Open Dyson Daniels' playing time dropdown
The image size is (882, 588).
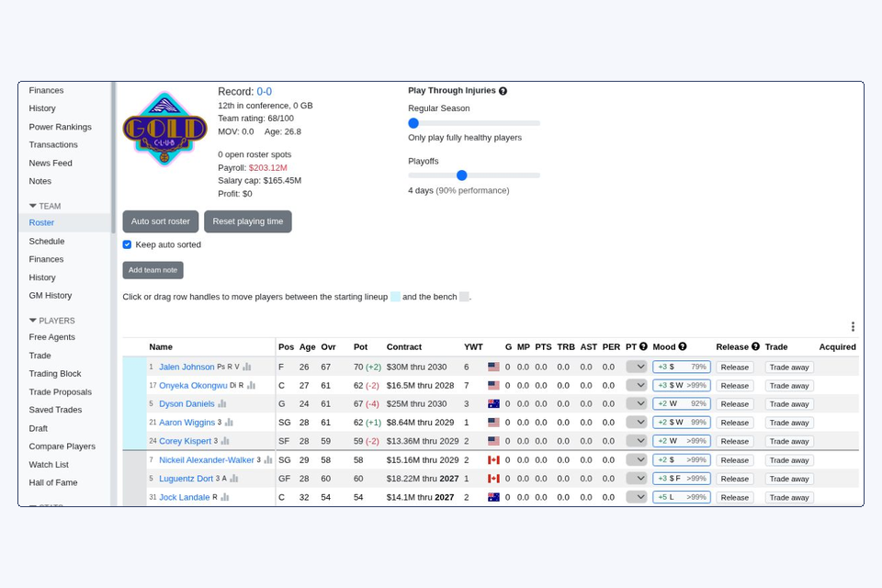636,404
